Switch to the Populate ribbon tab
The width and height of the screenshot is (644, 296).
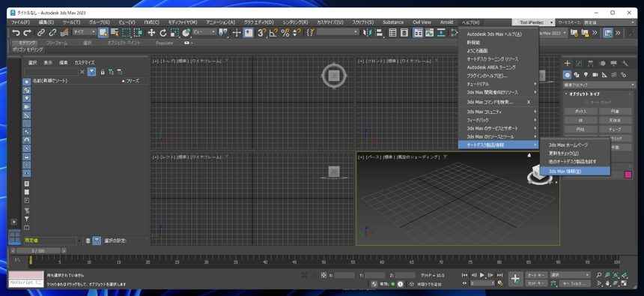164,43
